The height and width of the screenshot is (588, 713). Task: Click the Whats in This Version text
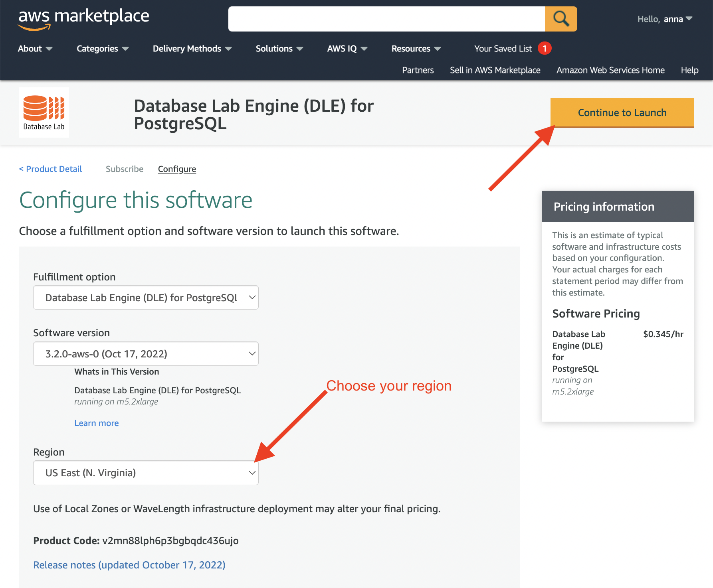(x=117, y=372)
